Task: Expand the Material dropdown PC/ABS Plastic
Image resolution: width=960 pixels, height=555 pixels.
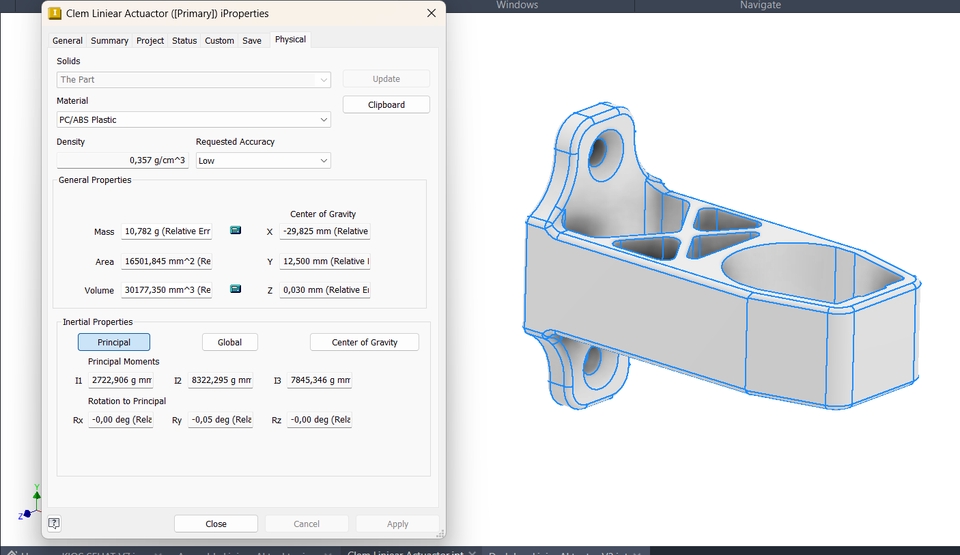Action: click(193, 119)
